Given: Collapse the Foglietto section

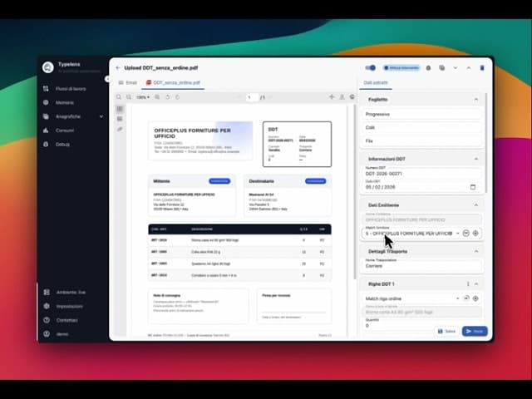Looking at the screenshot, I should pos(476,100).
